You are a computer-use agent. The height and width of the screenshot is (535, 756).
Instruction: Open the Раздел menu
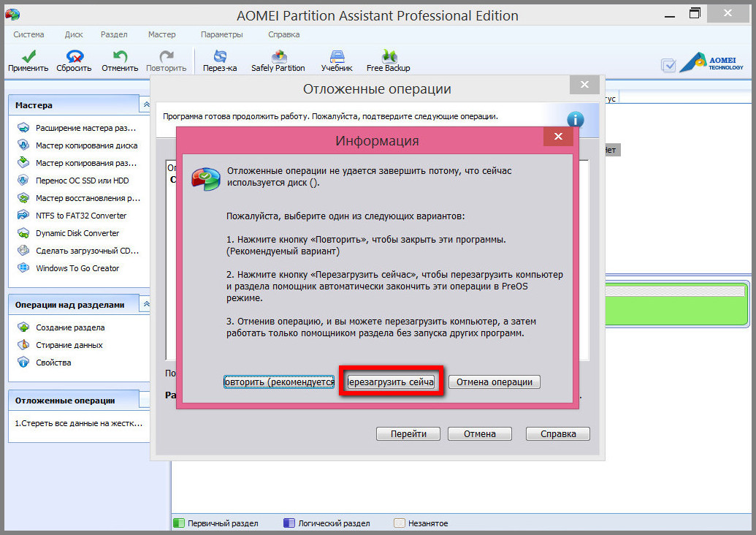pyautogui.click(x=114, y=35)
